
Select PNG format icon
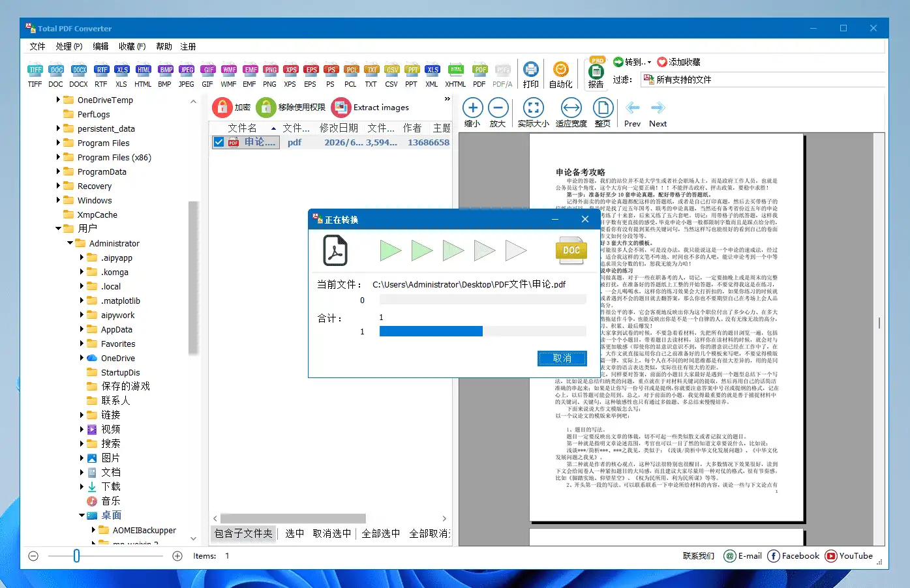(x=270, y=76)
